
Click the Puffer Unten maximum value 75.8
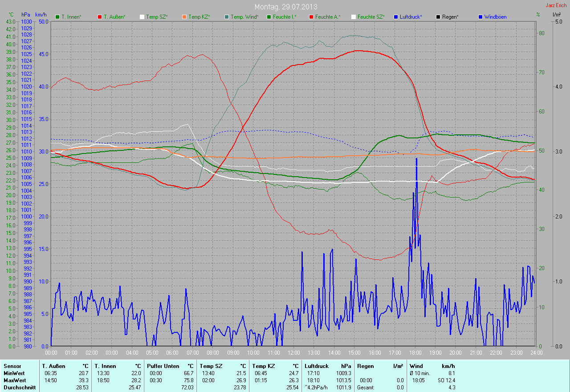pos(188,380)
